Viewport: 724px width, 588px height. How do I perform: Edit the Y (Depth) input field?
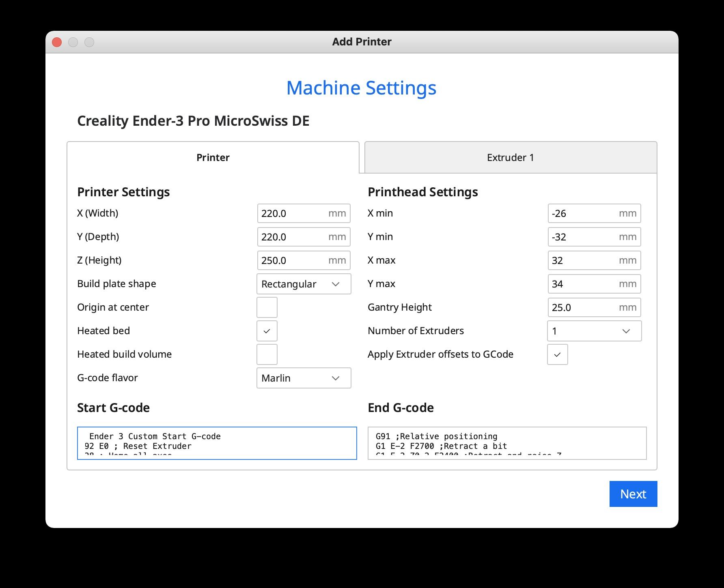click(304, 237)
